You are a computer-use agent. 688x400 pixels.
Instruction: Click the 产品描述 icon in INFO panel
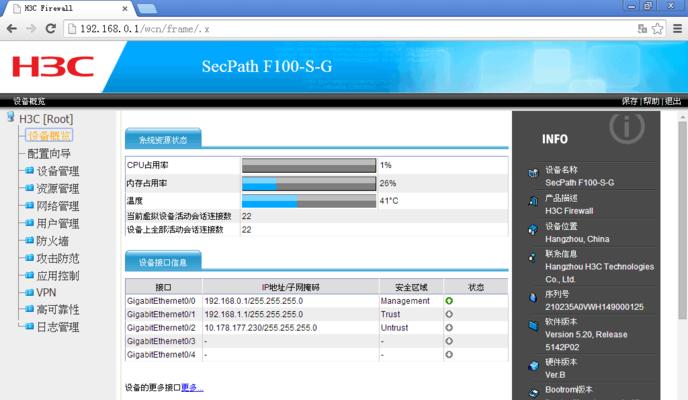pyautogui.click(x=533, y=201)
